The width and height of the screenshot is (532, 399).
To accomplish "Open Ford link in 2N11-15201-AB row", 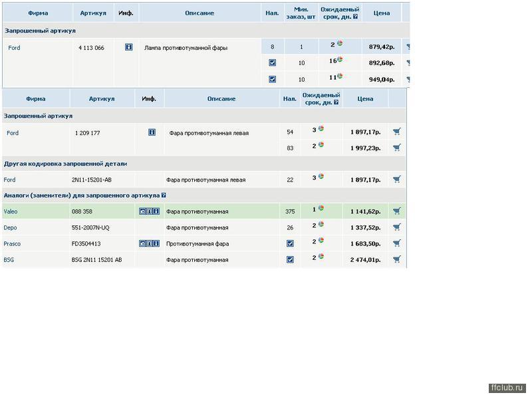I will point(9,180).
